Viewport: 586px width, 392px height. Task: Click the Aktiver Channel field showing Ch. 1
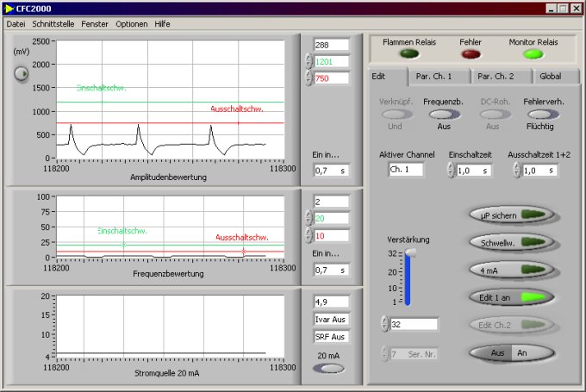[405, 170]
